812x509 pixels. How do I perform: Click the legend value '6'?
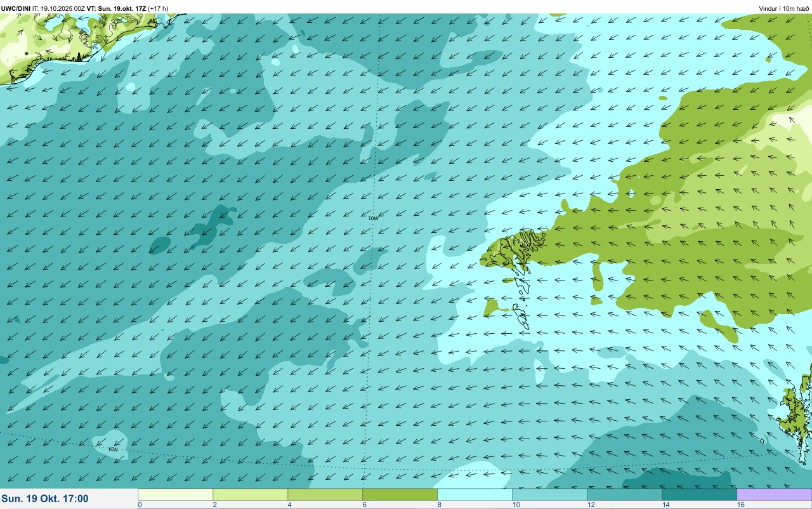pyautogui.click(x=364, y=505)
